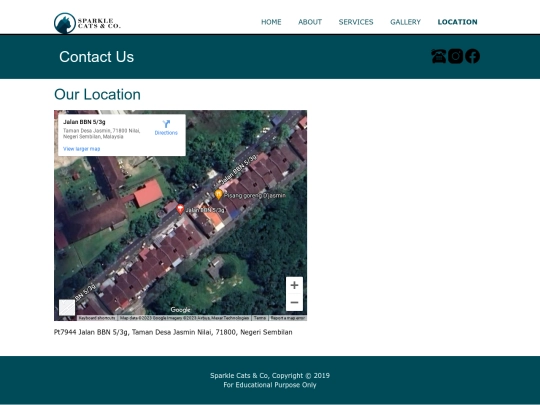540x405 pixels.
Task: Click the View larger map link
Action: click(x=82, y=149)
